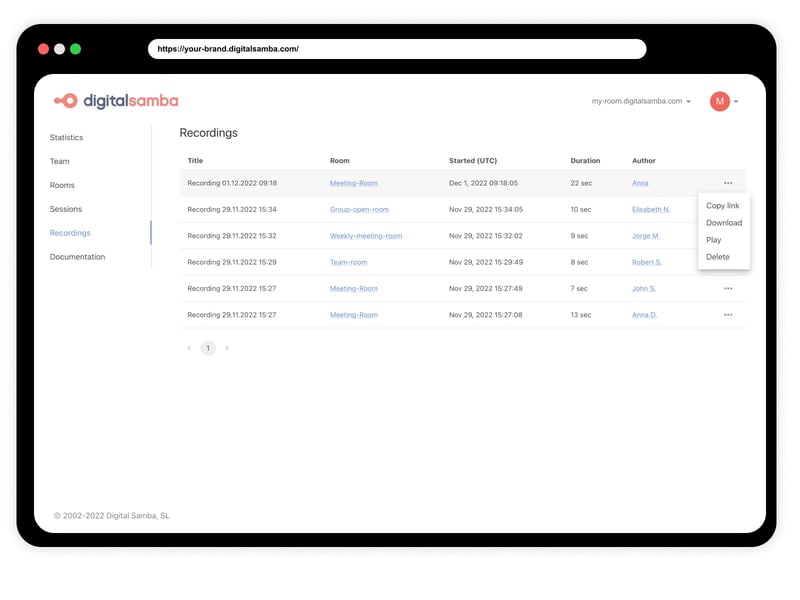Navigate to the Sessions section

tap(66, 209)
